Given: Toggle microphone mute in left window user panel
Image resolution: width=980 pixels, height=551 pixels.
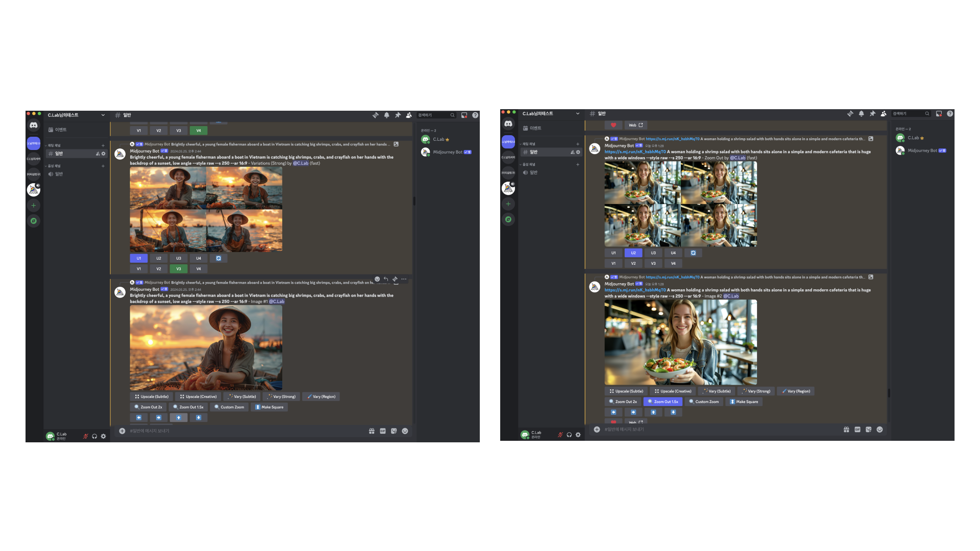Looking at the screenshot, I should pos(86,436).
